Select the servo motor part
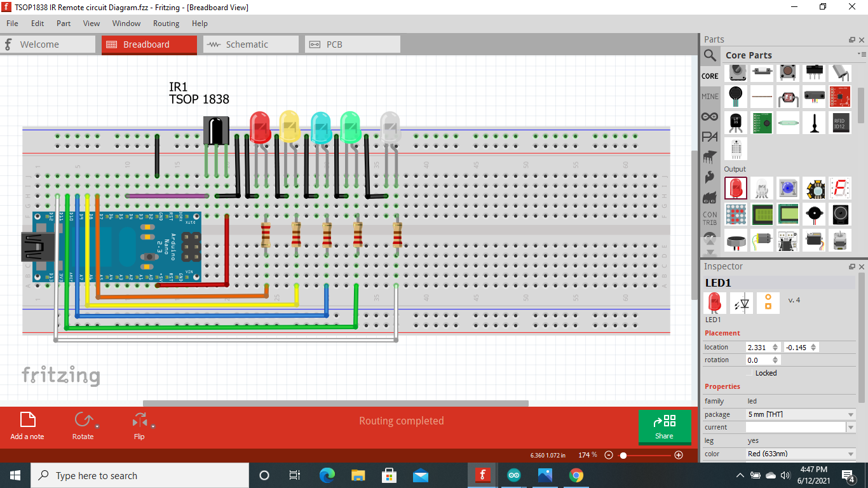This screenshot has width=868, height=488. (x=815, y=241)
